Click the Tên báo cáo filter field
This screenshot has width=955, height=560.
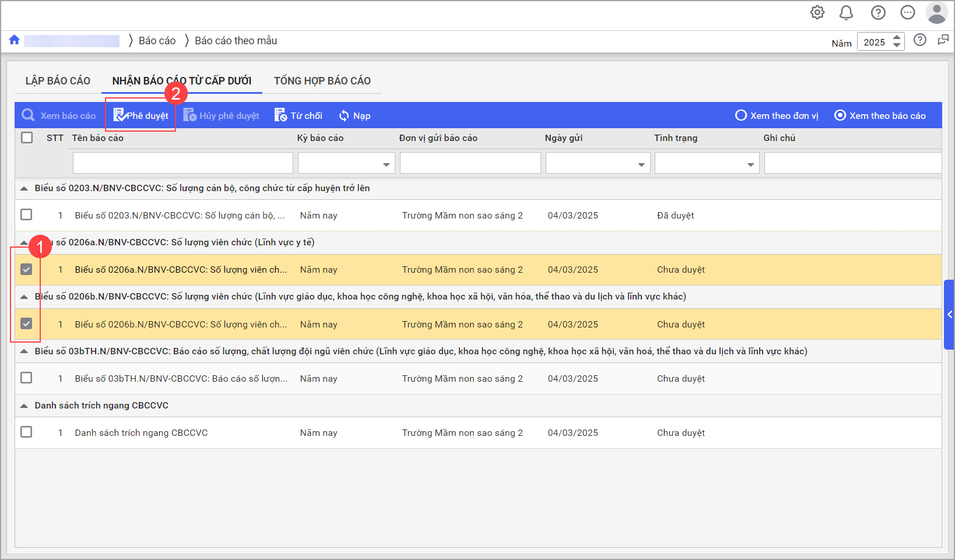pos(183,163)
